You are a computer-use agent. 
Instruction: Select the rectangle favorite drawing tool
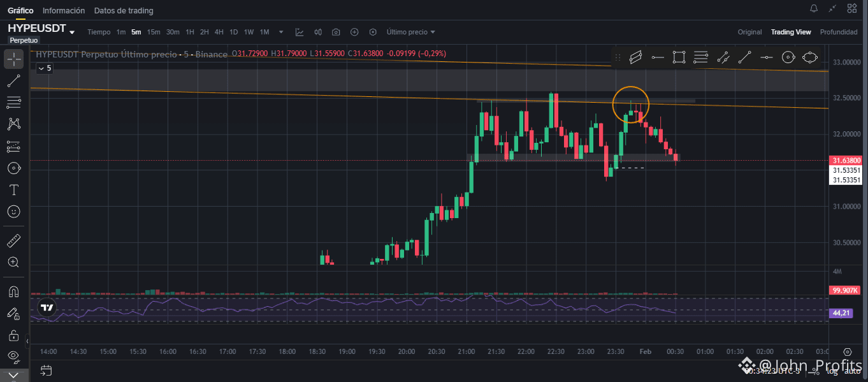point(679,57)
